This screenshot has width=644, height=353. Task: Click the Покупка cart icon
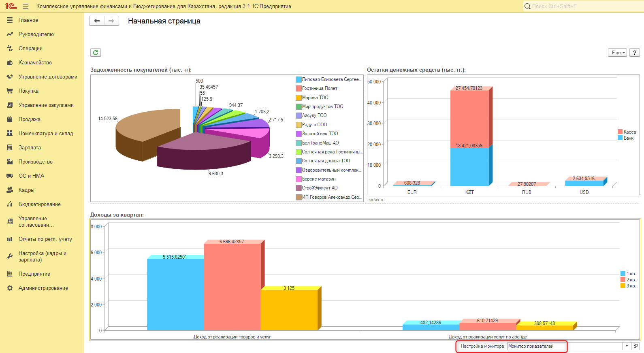(10, 91)
